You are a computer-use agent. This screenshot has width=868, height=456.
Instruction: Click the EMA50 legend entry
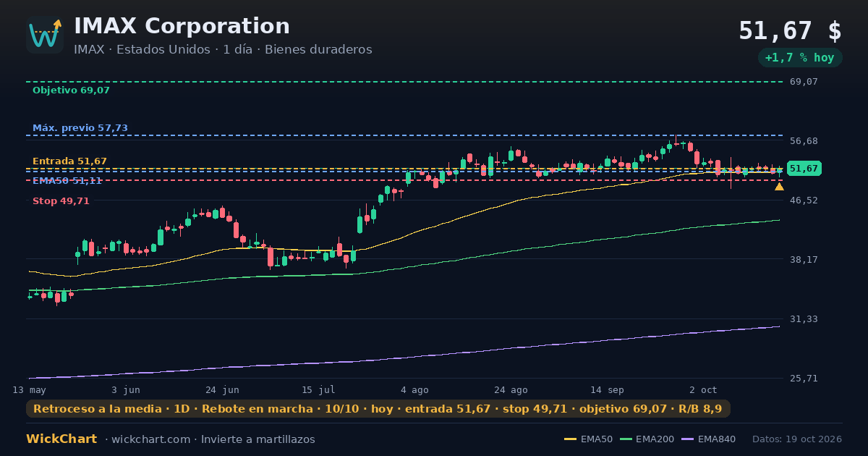[588, 439]
